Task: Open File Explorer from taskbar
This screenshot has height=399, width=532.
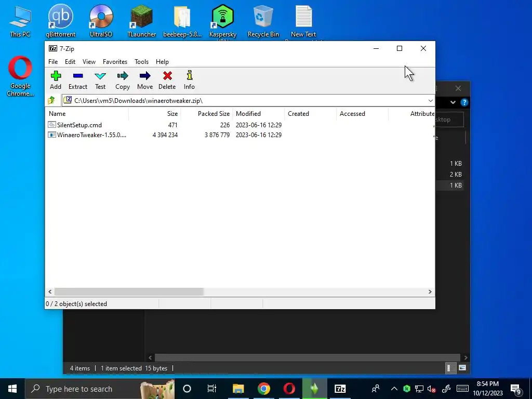Action: click(x=238, y=389)
